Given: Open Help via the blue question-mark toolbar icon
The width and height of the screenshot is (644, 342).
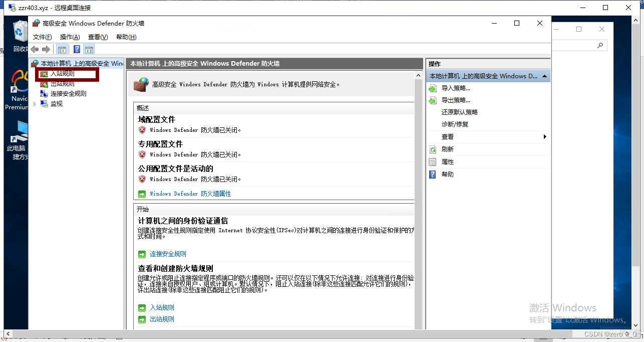Looking at the screenshot, I should click(77, 49).
